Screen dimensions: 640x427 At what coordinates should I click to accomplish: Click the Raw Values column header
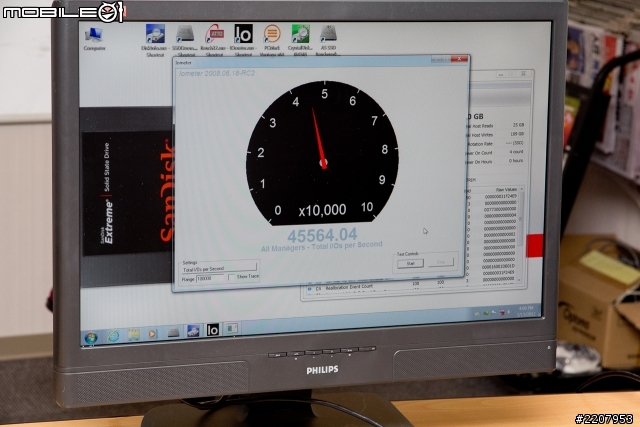[x=506, y=189]
